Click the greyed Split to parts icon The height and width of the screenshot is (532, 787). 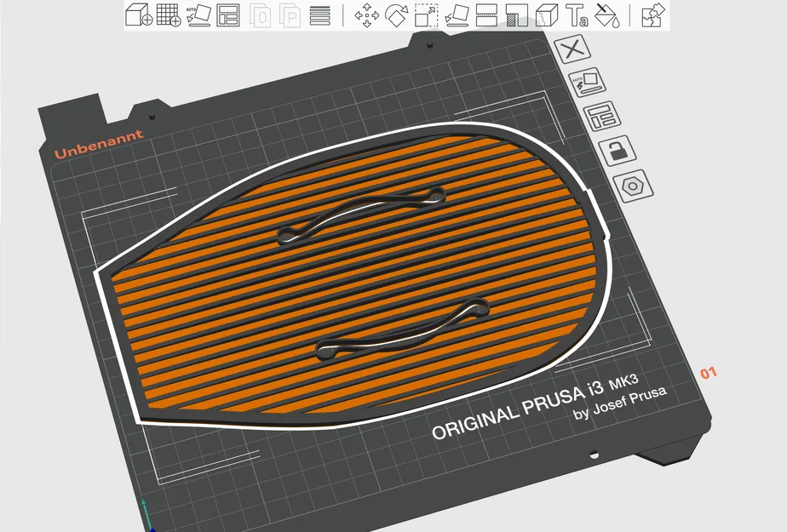tap(290, 15)
